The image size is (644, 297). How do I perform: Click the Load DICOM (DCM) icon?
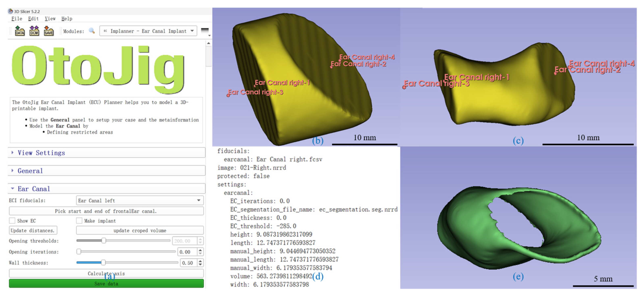pos(34,31)
